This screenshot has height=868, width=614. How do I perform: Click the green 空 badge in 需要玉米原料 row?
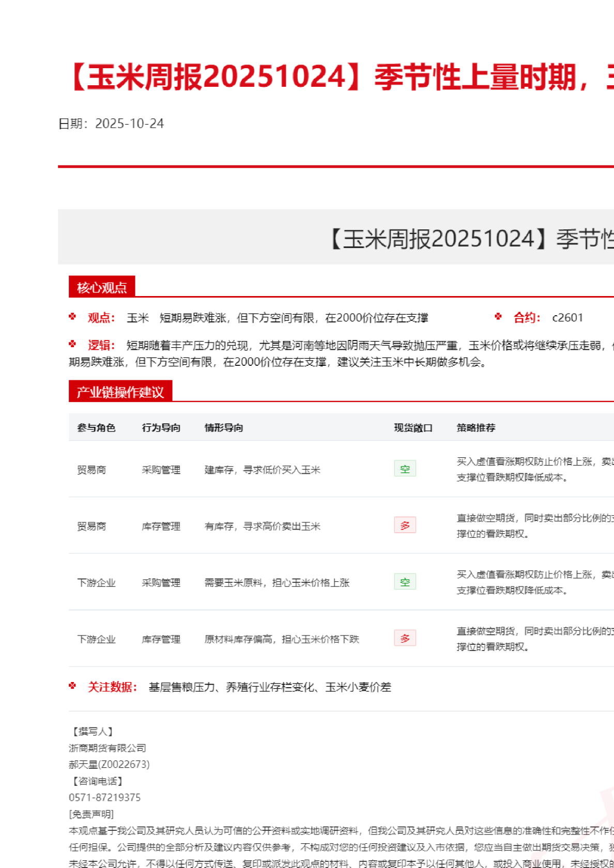(x=405, y=582)
